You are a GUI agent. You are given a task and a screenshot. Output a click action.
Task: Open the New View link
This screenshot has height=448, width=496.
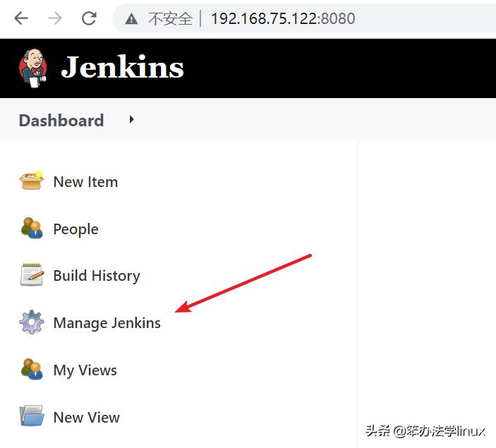[87, 418]
